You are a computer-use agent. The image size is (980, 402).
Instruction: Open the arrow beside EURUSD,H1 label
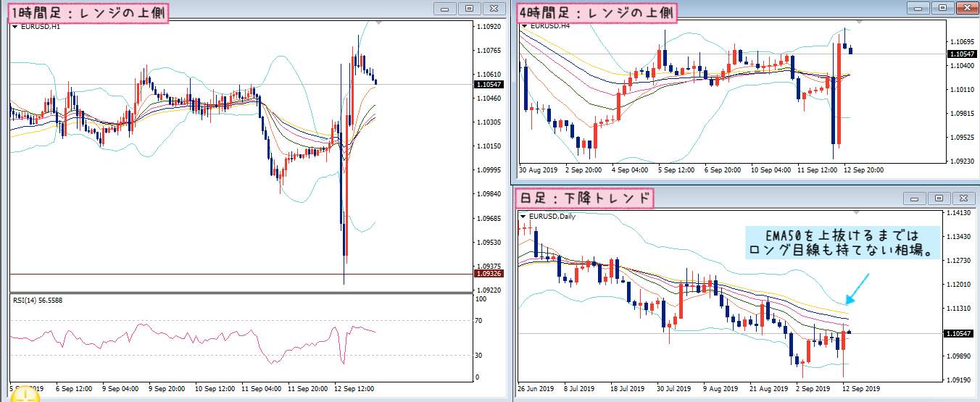[x=15, y=26]
